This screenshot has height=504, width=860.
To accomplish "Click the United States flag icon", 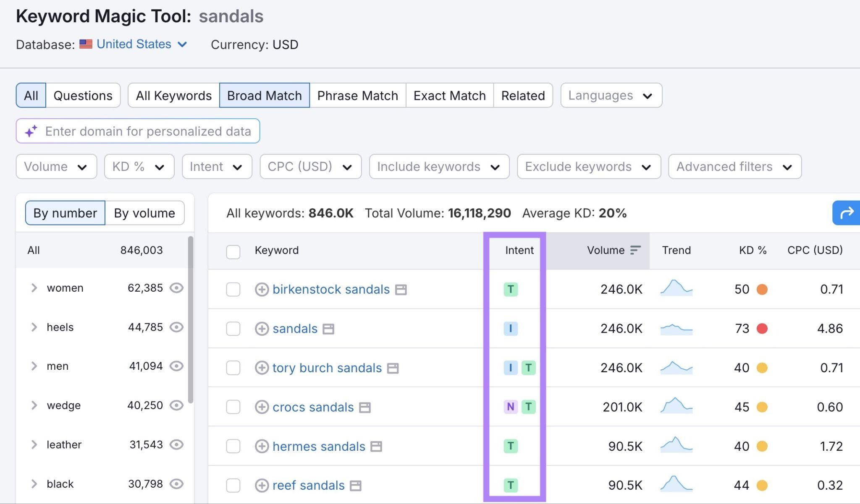I will (86, 44).
